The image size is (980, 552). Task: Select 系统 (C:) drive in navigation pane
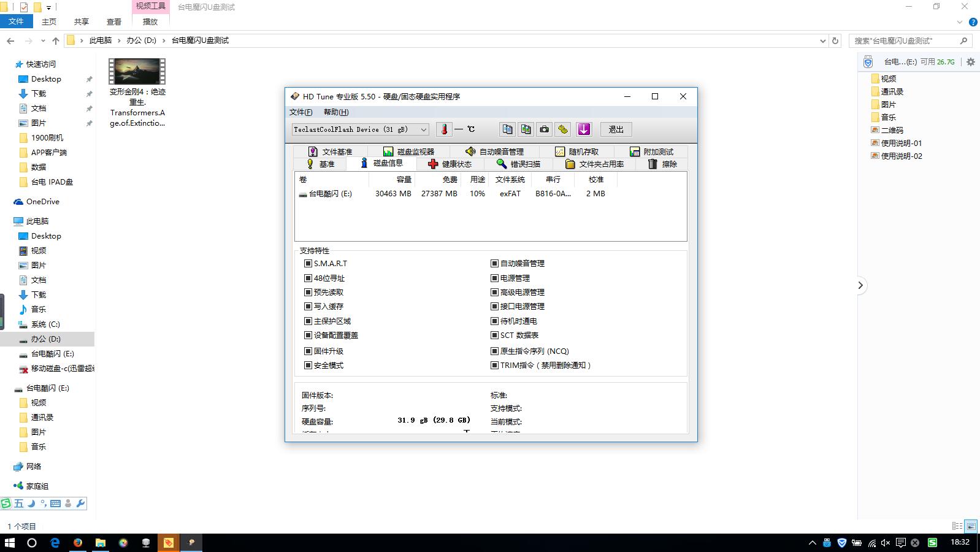coord(45,324)
